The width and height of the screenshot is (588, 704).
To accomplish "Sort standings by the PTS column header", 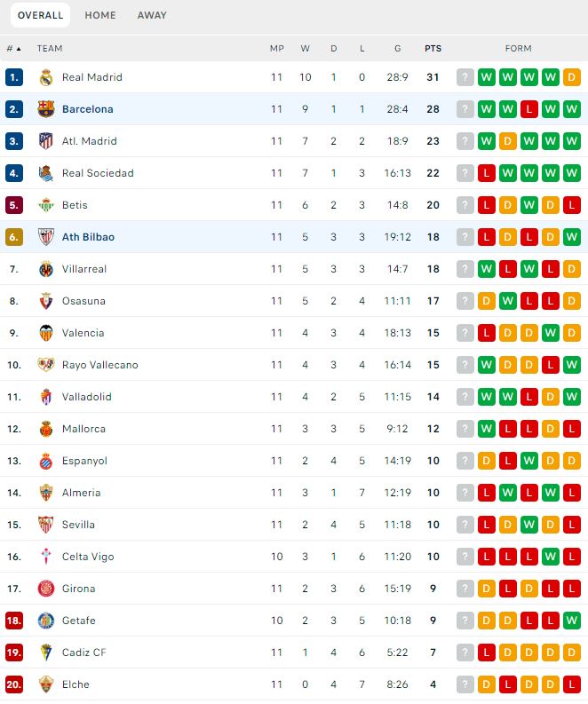I will click(433, 49).
